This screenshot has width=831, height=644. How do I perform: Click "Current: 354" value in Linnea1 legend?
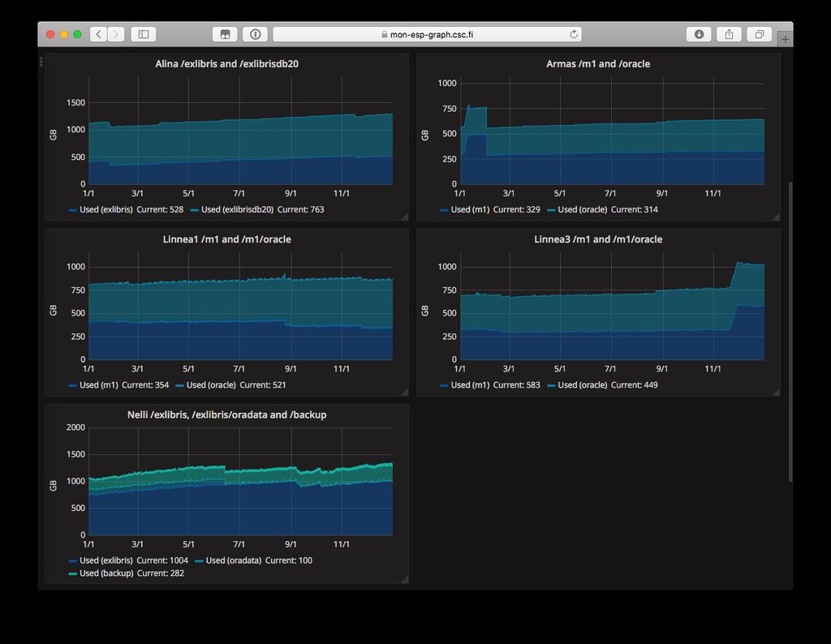pos(145,385)
